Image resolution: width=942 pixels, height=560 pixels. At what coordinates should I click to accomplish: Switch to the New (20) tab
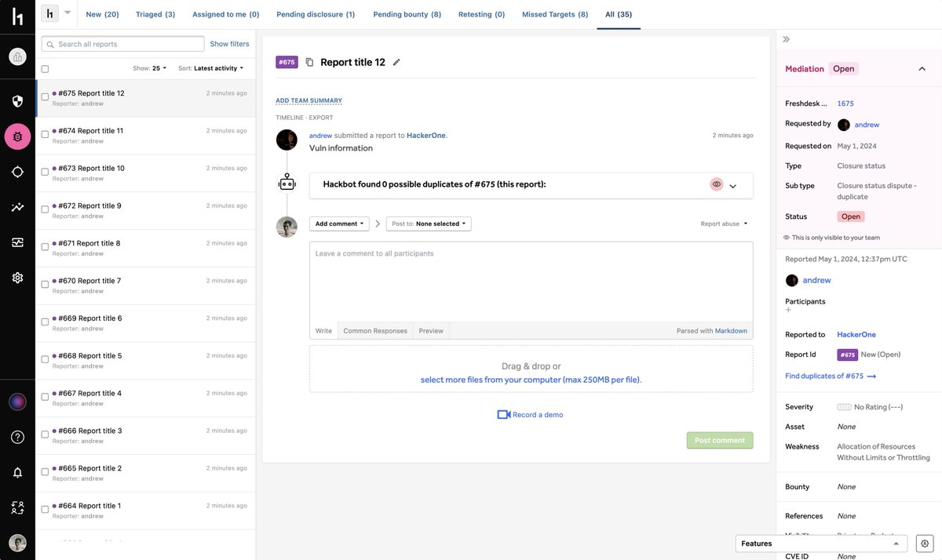pos(102,14)
